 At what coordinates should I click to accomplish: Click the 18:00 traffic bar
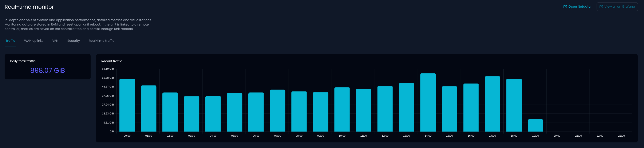(514, 105)
